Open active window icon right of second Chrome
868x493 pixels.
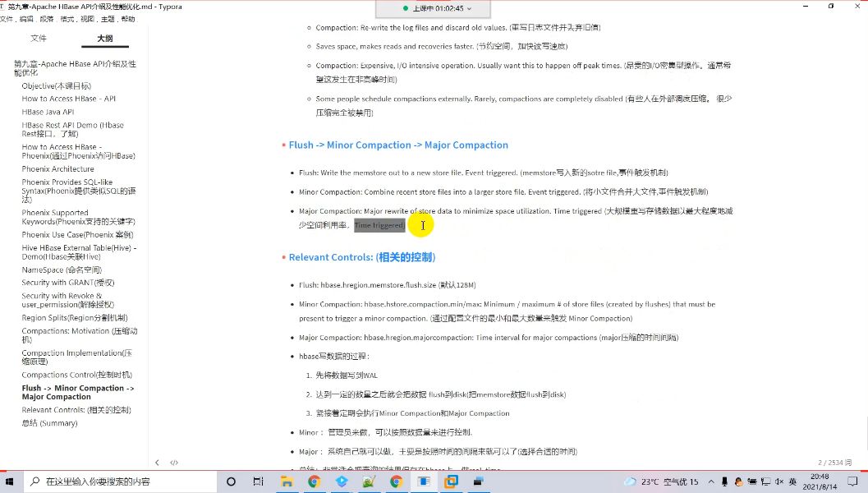pyautogui.click(x=424, y=481)
